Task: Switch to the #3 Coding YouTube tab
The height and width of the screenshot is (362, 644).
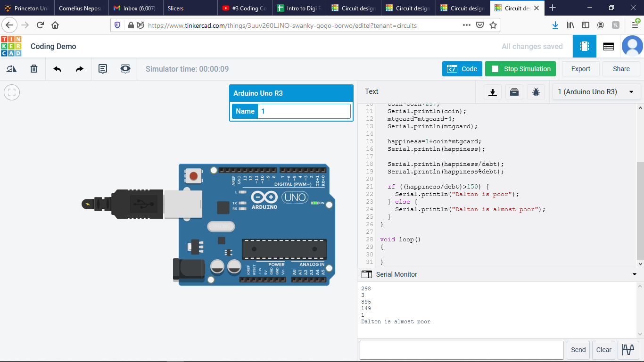Action: coord(245,8)
